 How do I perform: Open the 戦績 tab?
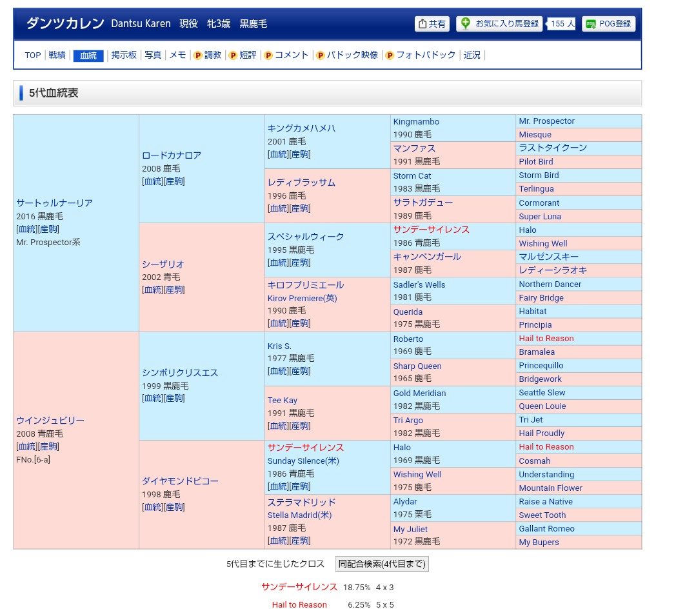point(57,55)
